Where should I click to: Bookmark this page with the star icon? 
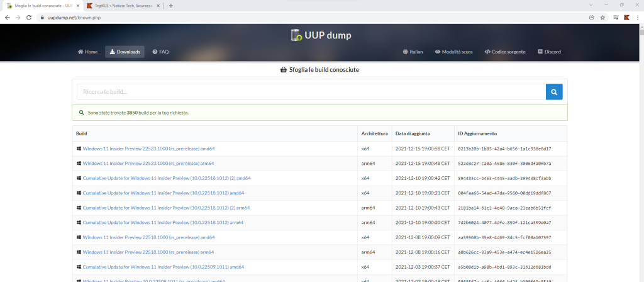pyautogui.click(x=602, y=18)
